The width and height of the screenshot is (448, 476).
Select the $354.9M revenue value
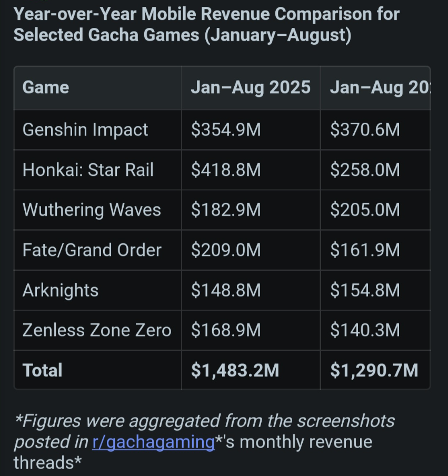tap(226, 130)
